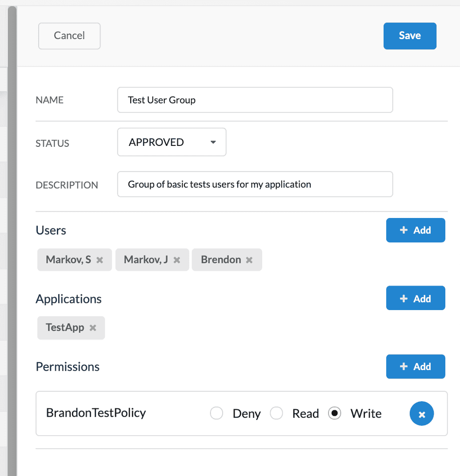Click Add button in Users section

click(x=415, y=230)
